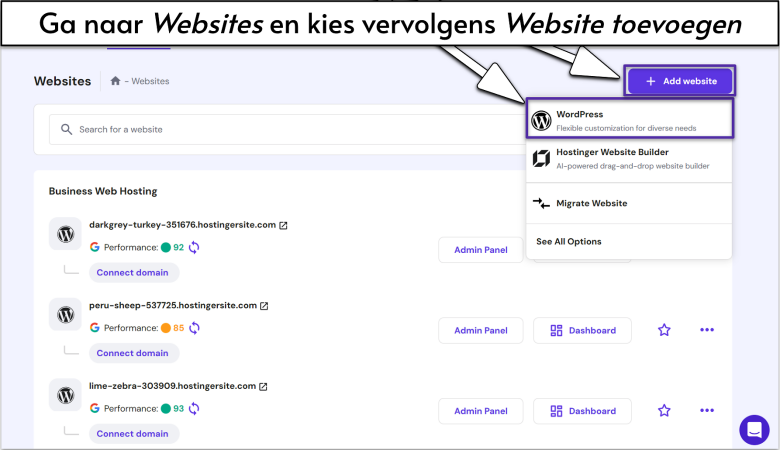The image size is (780, 450).
Task: Click Google icon in lime-zebra performance row
Action: click(95, 408)
